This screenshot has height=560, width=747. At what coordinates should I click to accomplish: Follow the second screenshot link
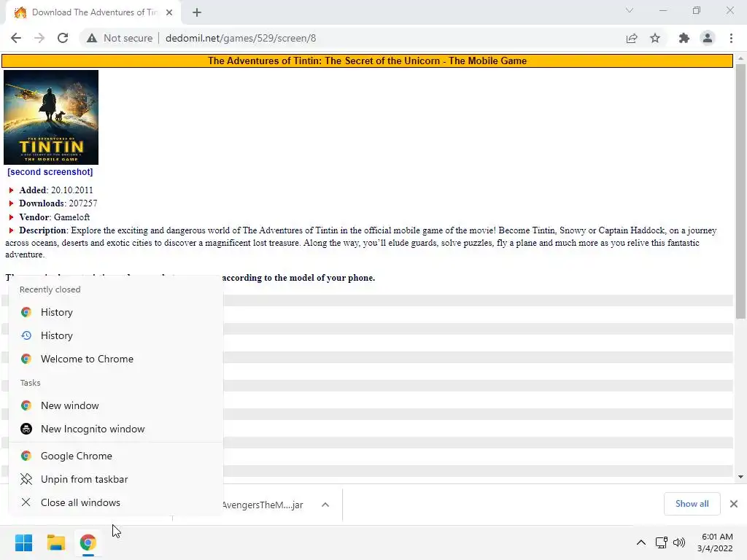point(50,172)
